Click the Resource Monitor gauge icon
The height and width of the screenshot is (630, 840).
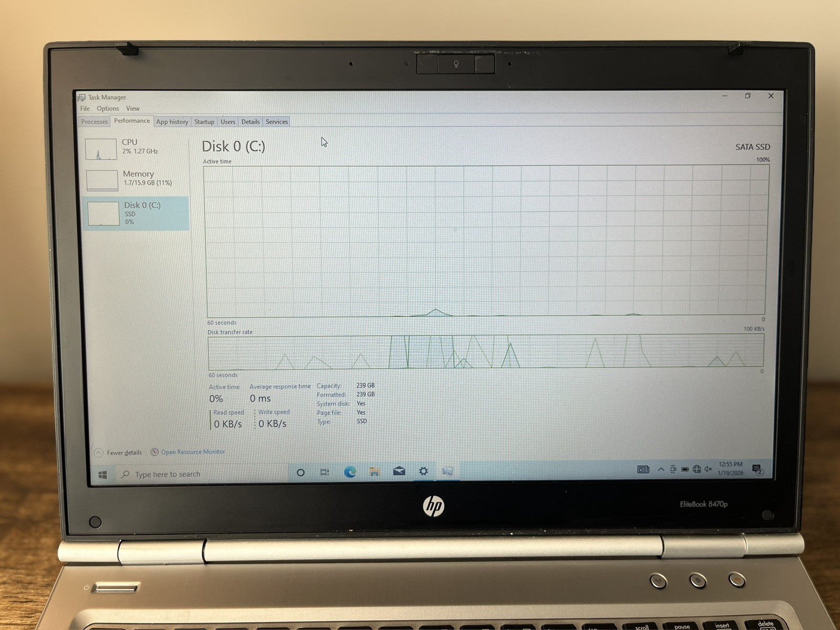[154, 452]
